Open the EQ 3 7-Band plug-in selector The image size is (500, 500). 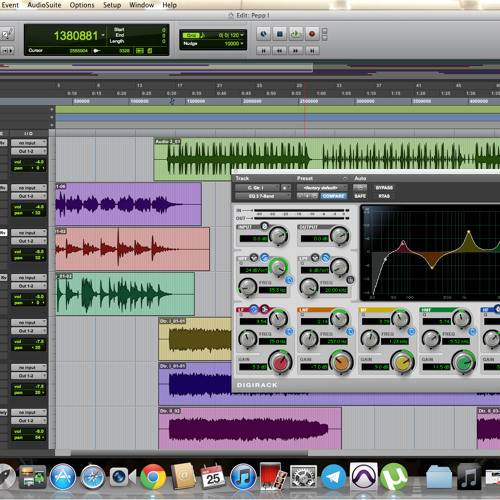263,196
